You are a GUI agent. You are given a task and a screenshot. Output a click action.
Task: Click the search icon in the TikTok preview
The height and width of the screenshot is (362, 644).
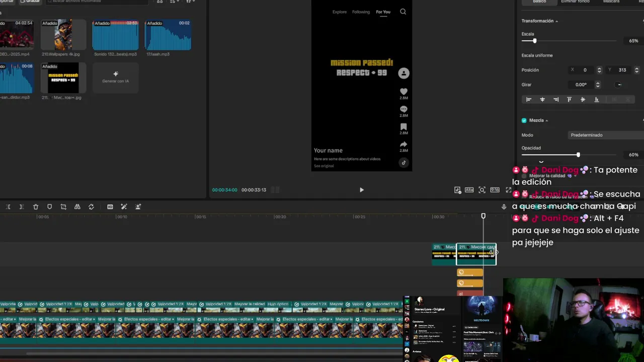(403, 12)
